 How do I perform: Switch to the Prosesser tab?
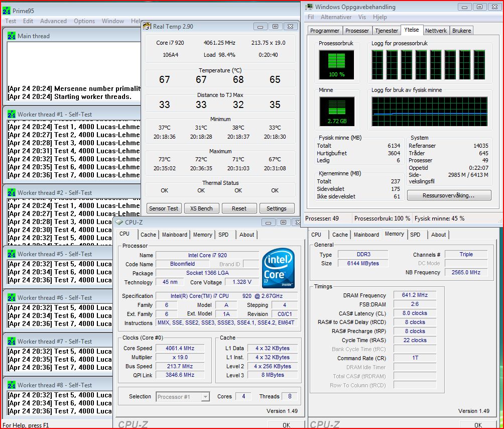[357, 31]
